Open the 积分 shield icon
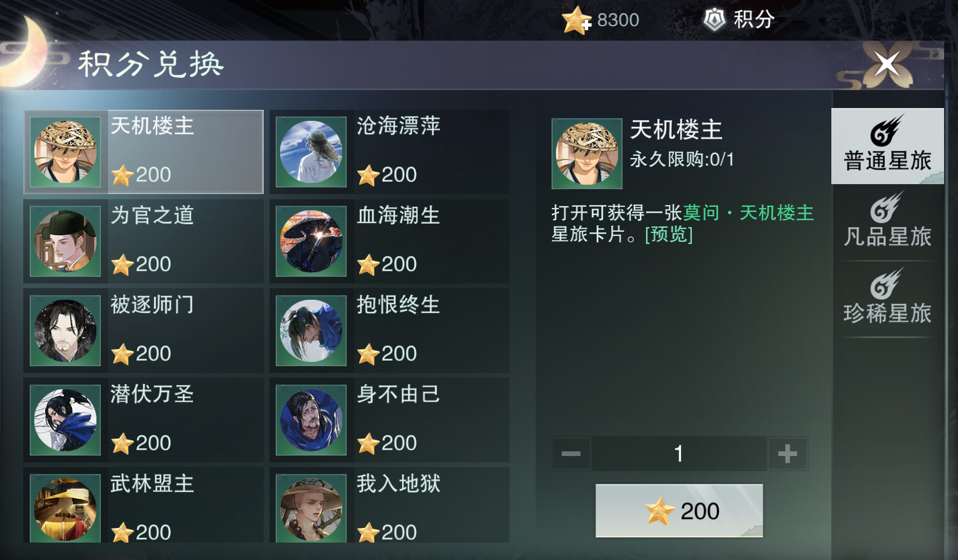This screenshot has height=560, width=958. tap(715, 20)
